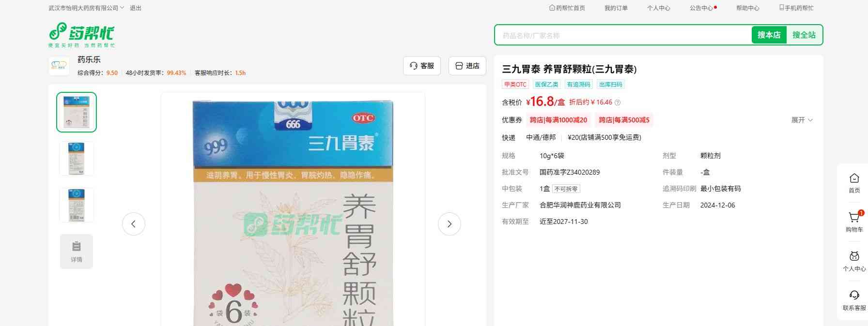Image resolution: width=868 pixels, height=326 pixels.
Task: Click the 搜本店 search button
Action: tap(769, 35)
